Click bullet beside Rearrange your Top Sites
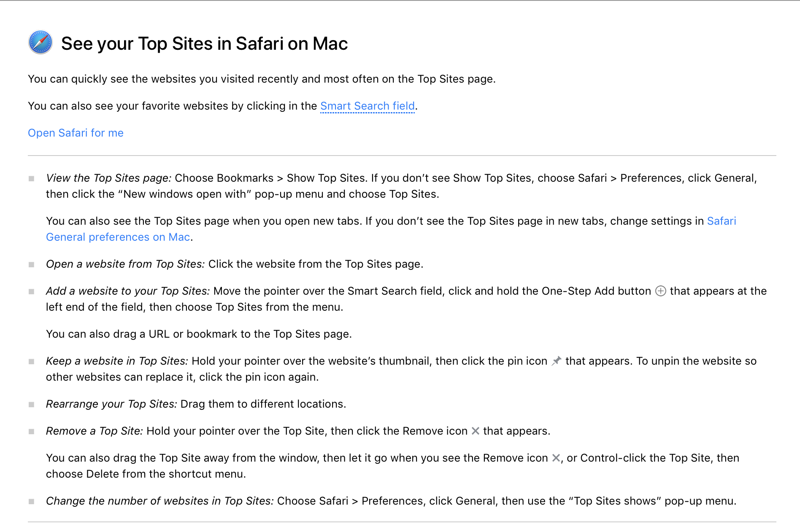Viewport: 800px width, 532px height. (x=31, y=404)
